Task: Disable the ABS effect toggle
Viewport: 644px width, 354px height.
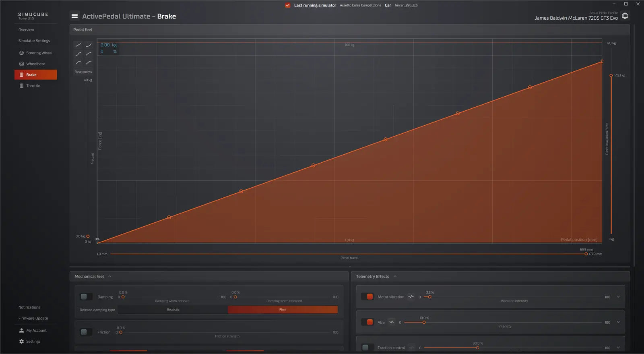Action: tap(367, 322)
